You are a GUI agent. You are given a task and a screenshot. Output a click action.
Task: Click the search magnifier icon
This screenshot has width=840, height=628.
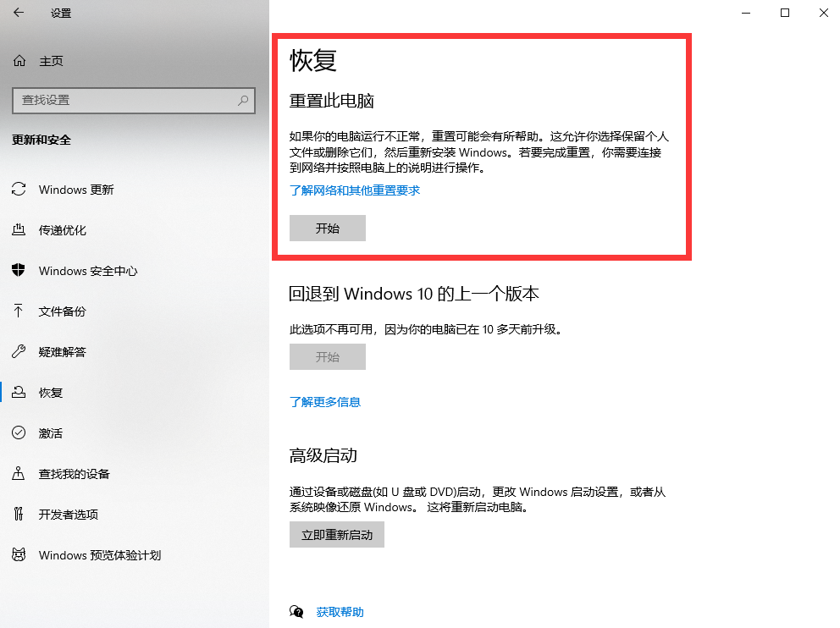243,100
